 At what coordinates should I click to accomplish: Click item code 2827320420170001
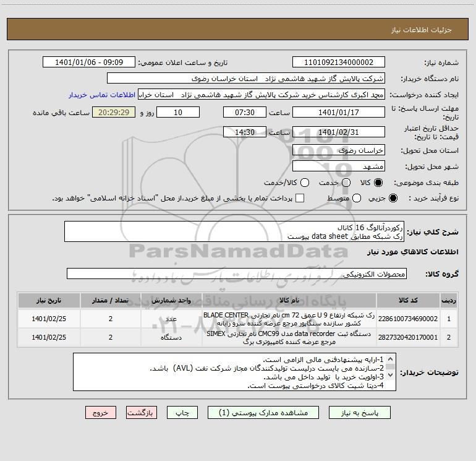[x=408, y=337]
